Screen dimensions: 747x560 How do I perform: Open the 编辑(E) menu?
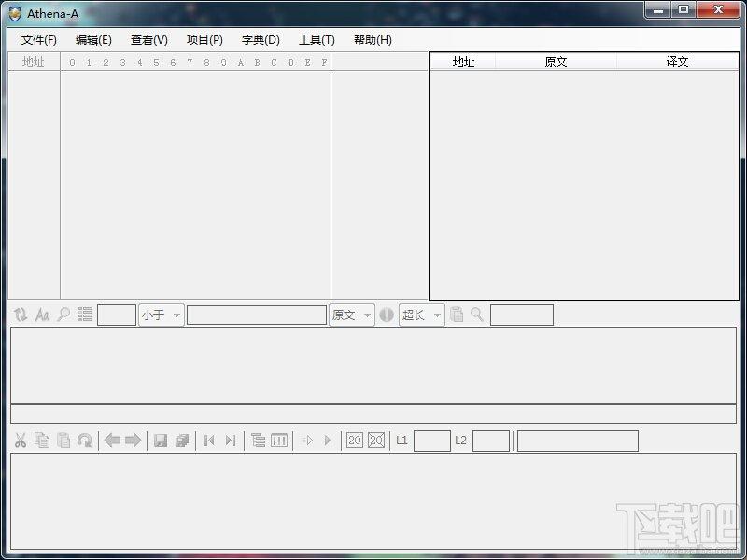click(93, 40)
